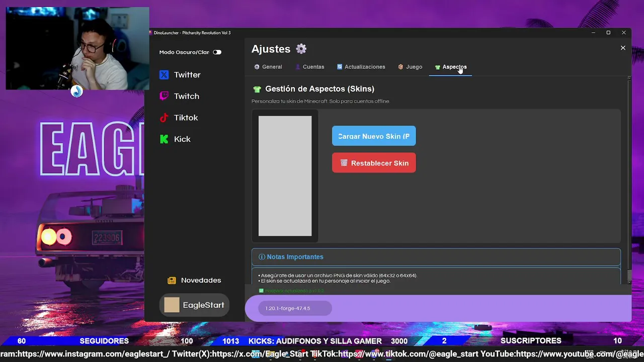Minimize the DinoLauncher window
This screenshot has width=644, height=362.
click(593, 33)
